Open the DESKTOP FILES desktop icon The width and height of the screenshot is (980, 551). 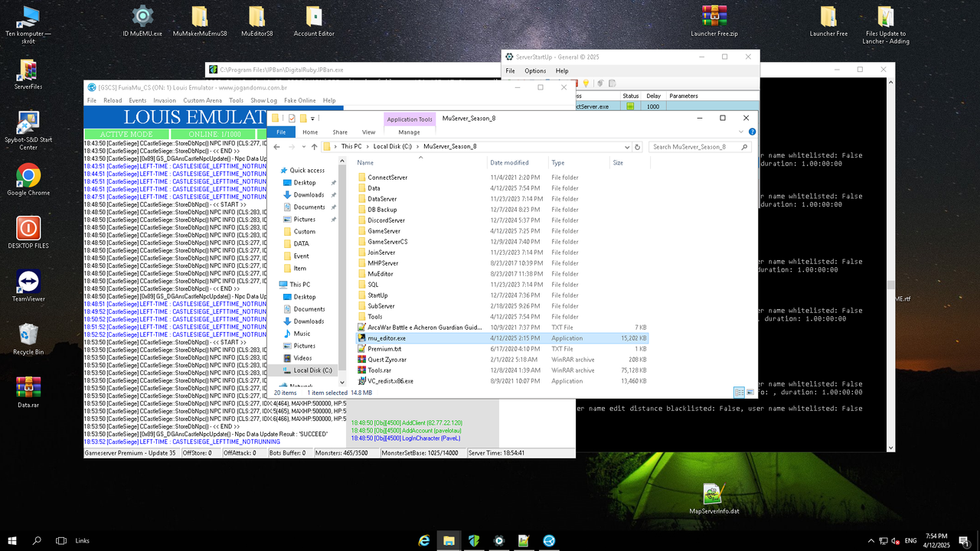tap(28, 233)
